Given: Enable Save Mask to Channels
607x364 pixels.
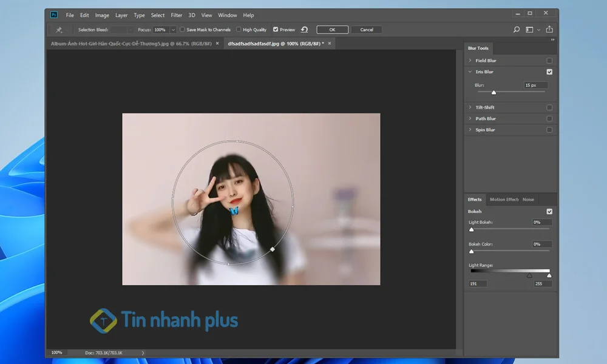Looking at the screenshot, I should click(182, 29).
